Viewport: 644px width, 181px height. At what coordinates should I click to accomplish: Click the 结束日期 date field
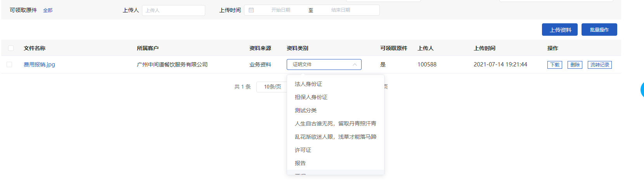[x=341, y=10]
